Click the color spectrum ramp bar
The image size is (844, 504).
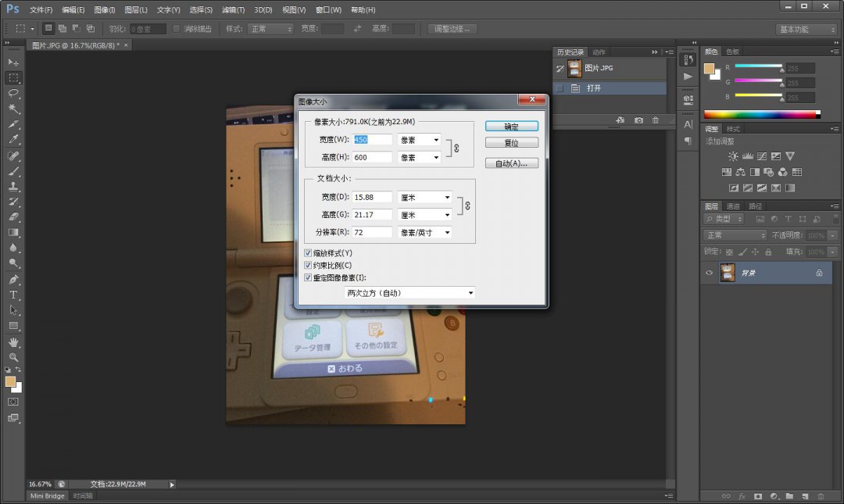point(762,114)
